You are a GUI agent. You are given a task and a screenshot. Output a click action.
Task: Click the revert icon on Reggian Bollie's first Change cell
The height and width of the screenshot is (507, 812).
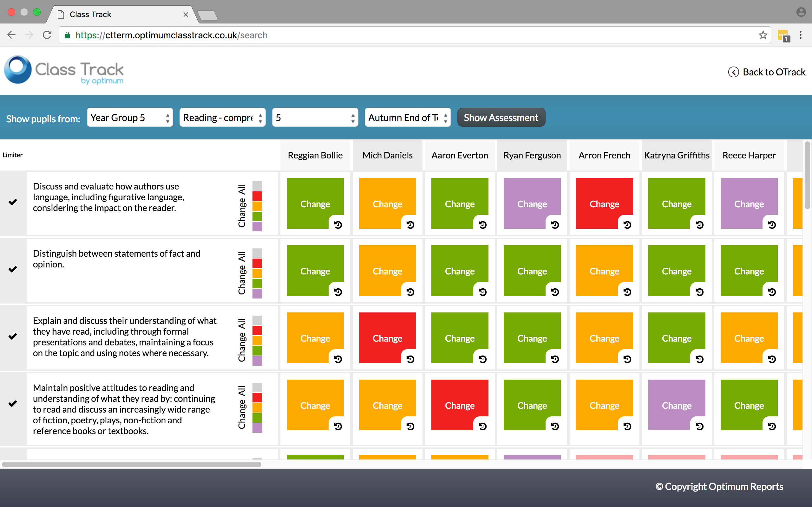pos(338,225)
